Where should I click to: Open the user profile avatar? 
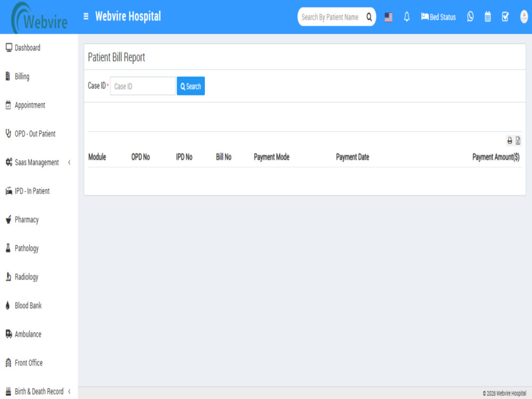coord(524,16)
